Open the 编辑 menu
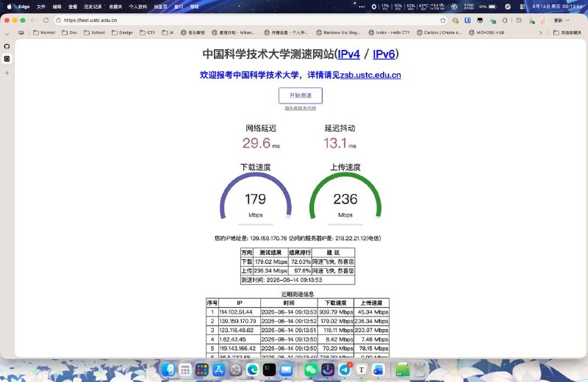This screenshot has width=588, height=382. click(57, 7)
